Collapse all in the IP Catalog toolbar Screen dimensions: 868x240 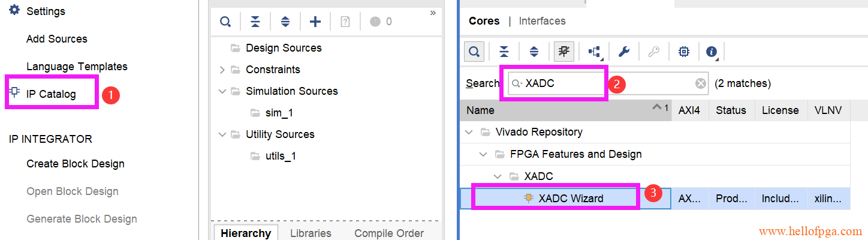[x=504, y=52]
